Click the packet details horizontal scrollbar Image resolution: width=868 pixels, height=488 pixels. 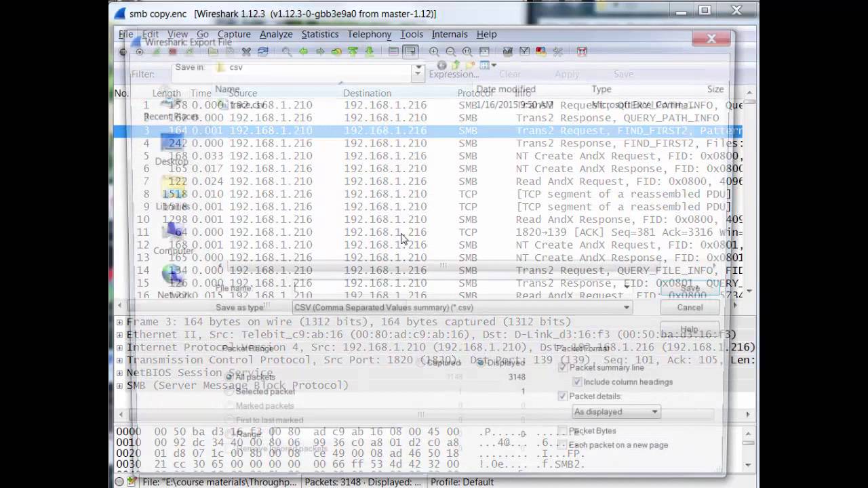tap(434, 414)
